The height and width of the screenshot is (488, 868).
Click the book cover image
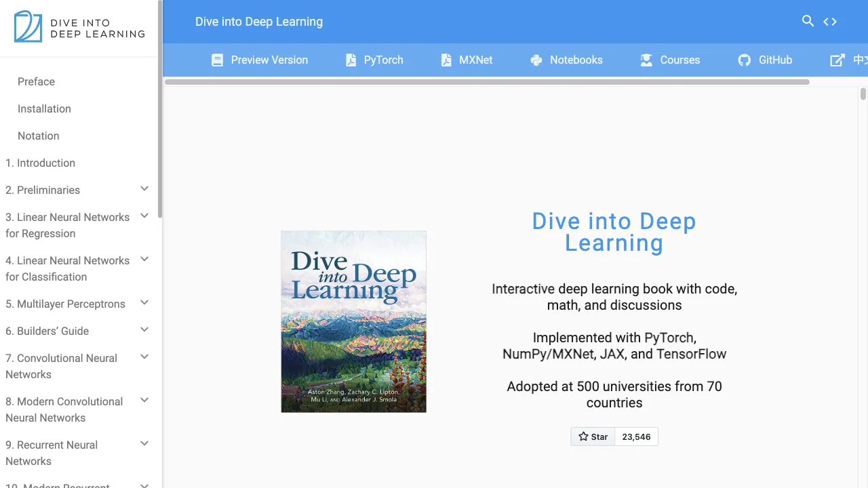(x=354, y=321)
